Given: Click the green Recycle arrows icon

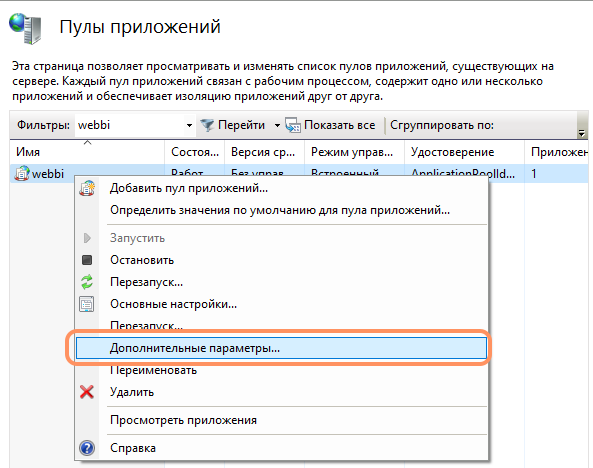Looking at the screenshot, I should (x=87, y=282).
